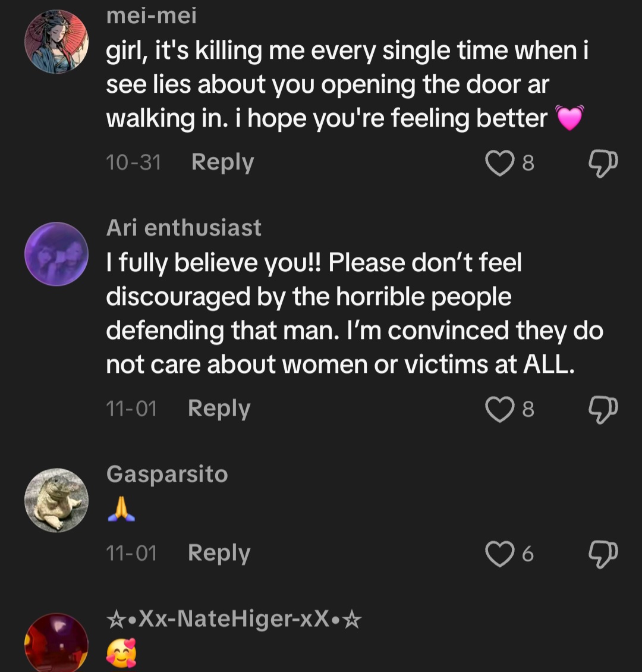
Task: Open the Gasparsito username link
Action: tap(167, 474)
